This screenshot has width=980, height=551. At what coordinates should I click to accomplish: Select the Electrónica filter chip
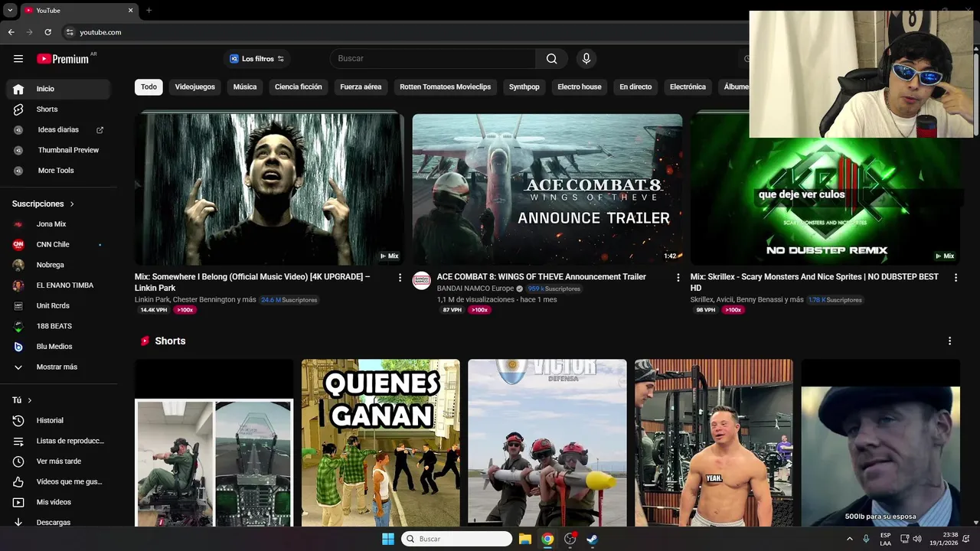[x=688, y=87]
